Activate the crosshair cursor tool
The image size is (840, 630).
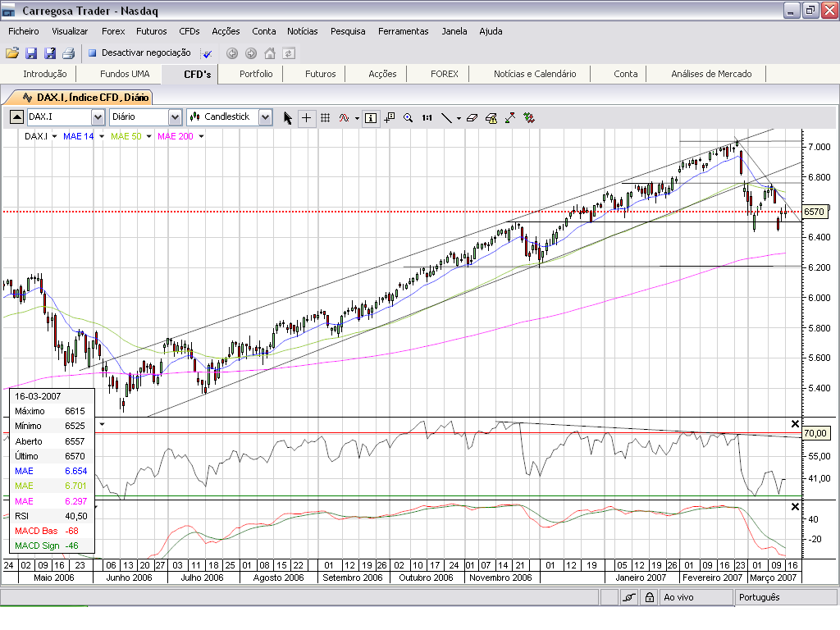coord(306,117)
